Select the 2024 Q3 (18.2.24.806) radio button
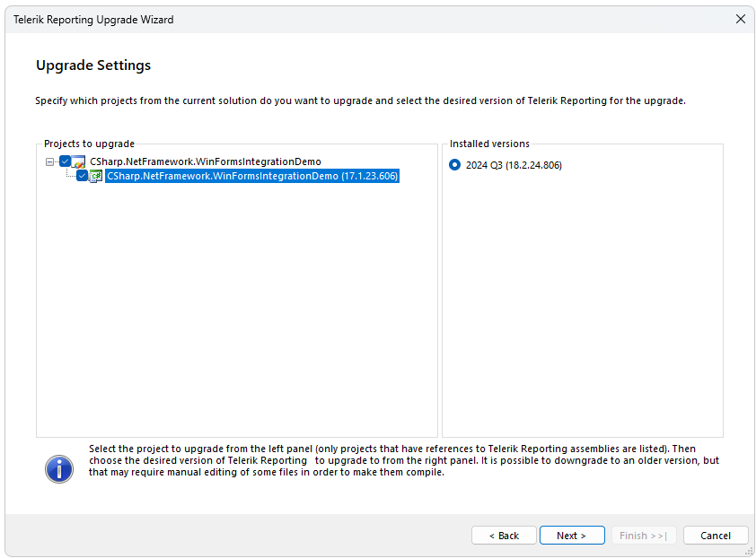This screenshot has width=756, height=558. (x=457, y=165)
